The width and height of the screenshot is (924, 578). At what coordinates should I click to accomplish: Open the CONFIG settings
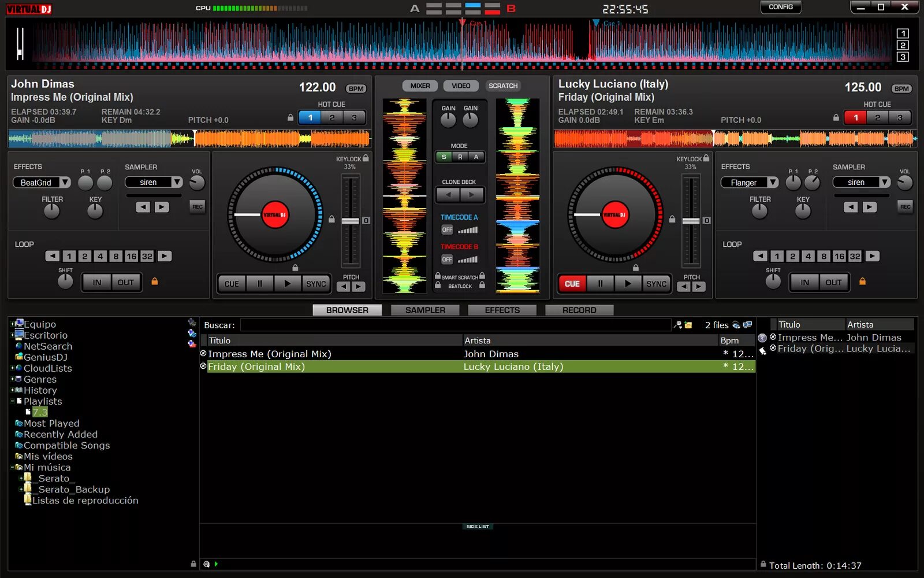tap(780, 7)
